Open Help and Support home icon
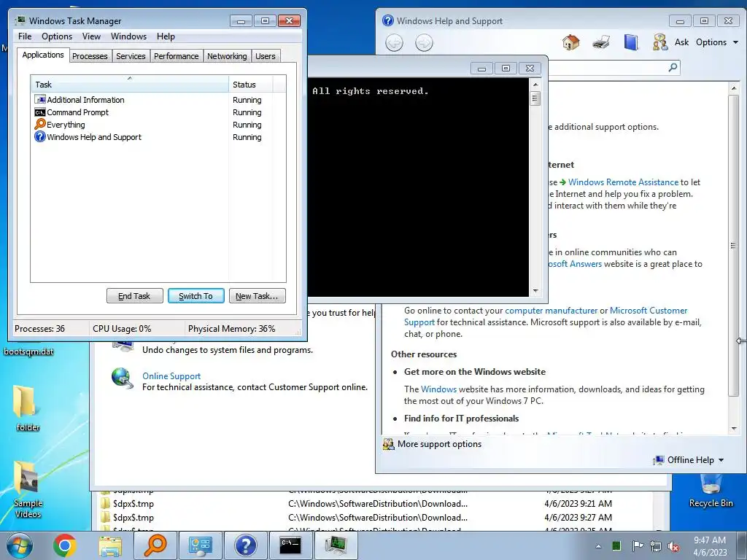The height and width of the screenshot is (560, 747). (570, 42)
